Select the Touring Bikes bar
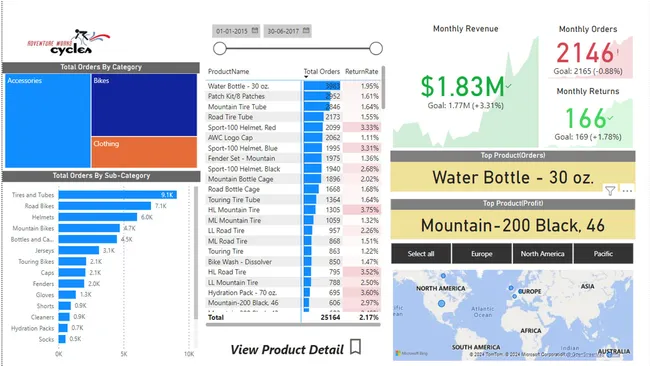Screen dimensions: 650x366 [x=72, y=262]
